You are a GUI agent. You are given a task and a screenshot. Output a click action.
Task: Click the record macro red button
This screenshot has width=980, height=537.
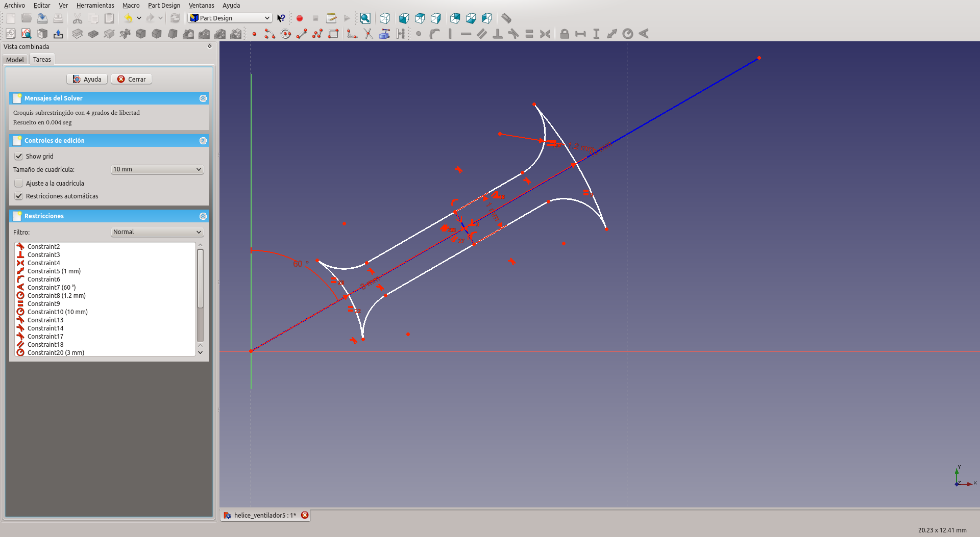click(300, 18)
